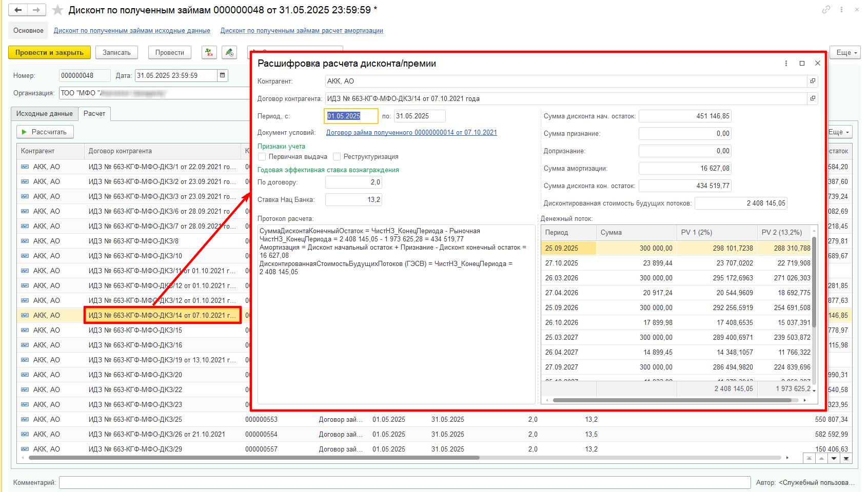Viewport: 868px width, 492px height.
Task: Open Дисконт по полученным займам исходные данные
Action: tap(132, 31)
